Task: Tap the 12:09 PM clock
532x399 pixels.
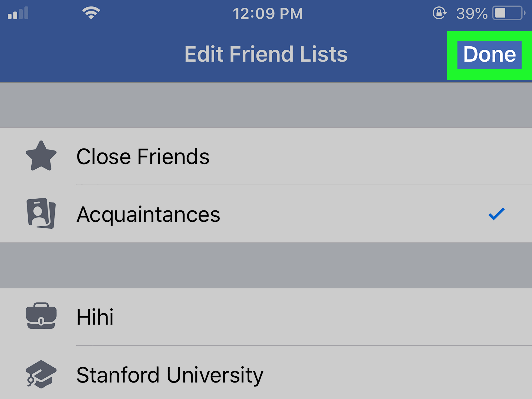Action: pos(268,13)
